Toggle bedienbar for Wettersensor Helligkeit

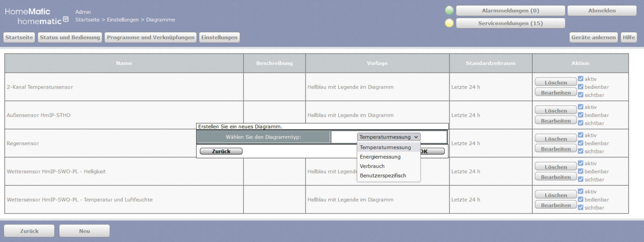[x=580, y=171]
